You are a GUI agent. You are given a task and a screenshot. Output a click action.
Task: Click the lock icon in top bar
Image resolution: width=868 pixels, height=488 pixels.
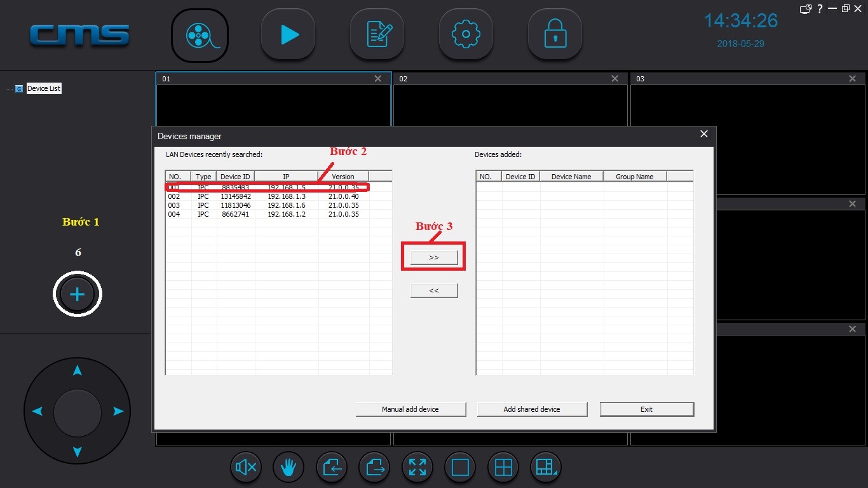tap(555, 35)
